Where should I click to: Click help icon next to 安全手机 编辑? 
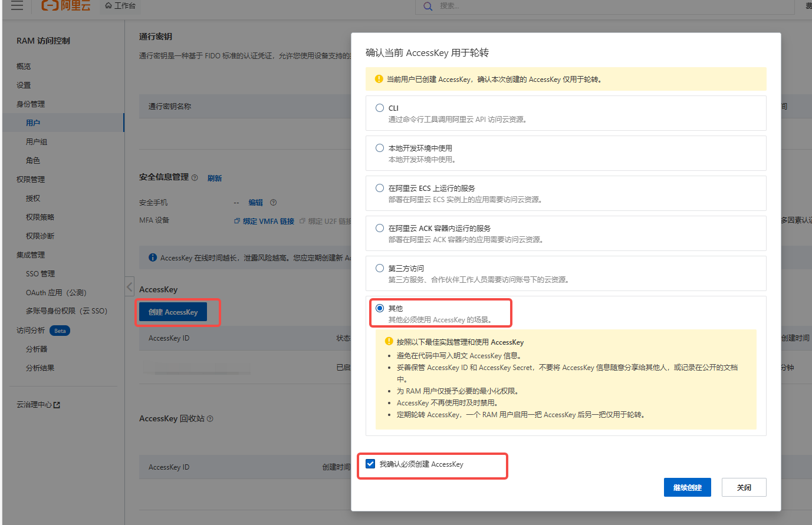[273, 203]
